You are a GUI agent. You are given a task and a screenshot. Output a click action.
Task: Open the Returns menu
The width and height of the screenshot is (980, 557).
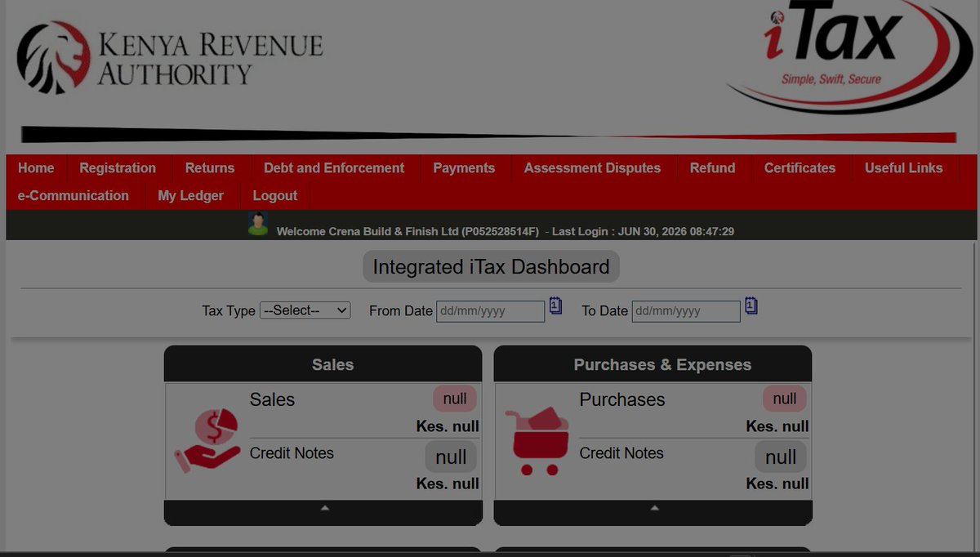pyautogui.click(x=210, y=168)
